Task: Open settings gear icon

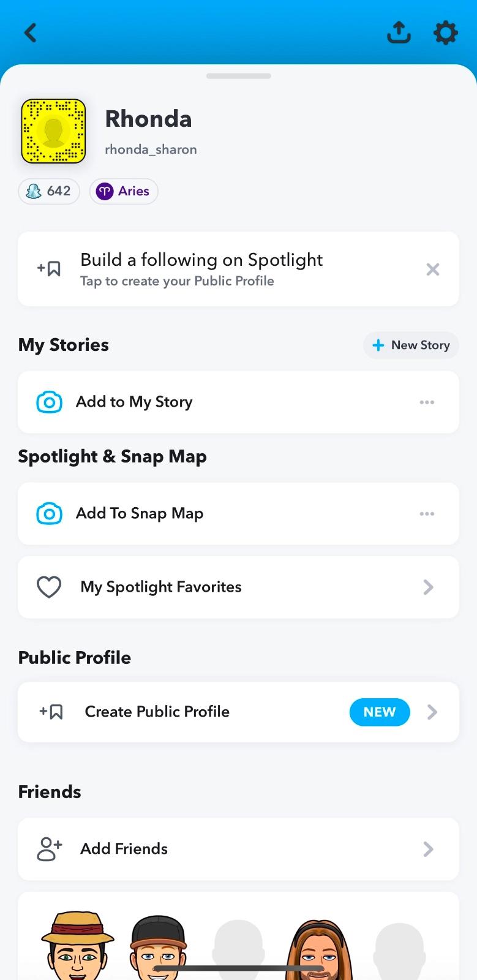Action: click(445, 32)
